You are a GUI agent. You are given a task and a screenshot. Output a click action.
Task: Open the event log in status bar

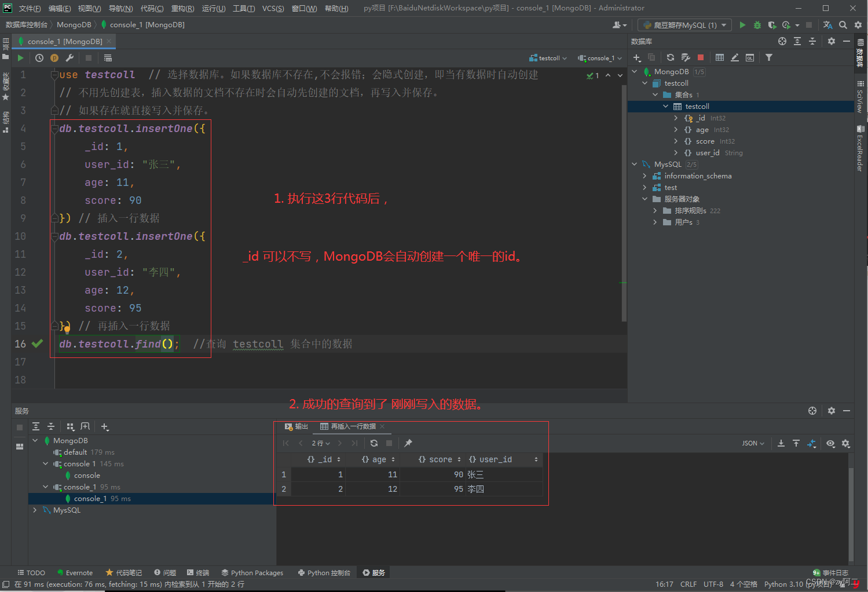(831, 573)
